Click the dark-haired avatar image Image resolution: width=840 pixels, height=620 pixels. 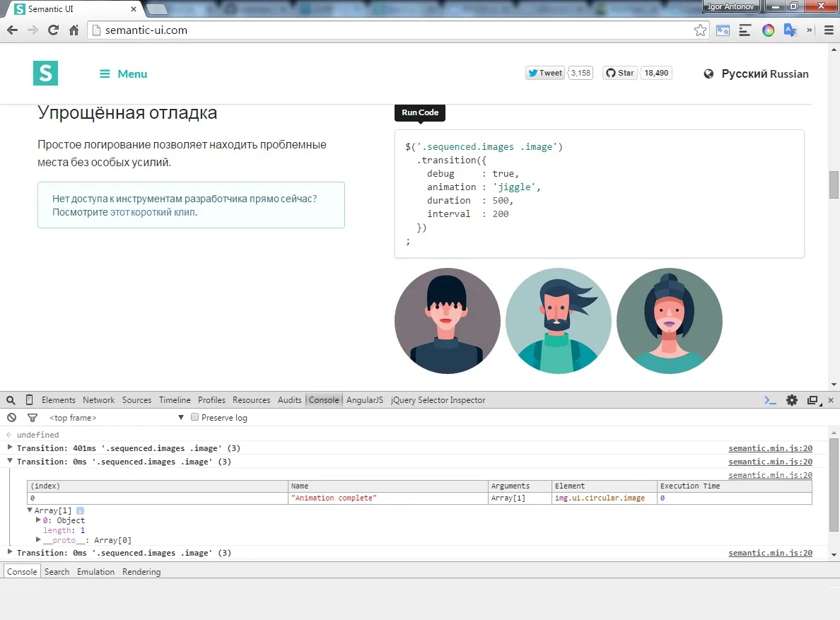coord(448,321)
